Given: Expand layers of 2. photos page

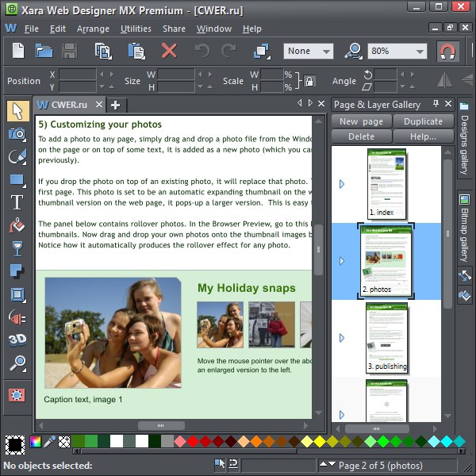Looking at the screenshot, I should pos(342,261).
